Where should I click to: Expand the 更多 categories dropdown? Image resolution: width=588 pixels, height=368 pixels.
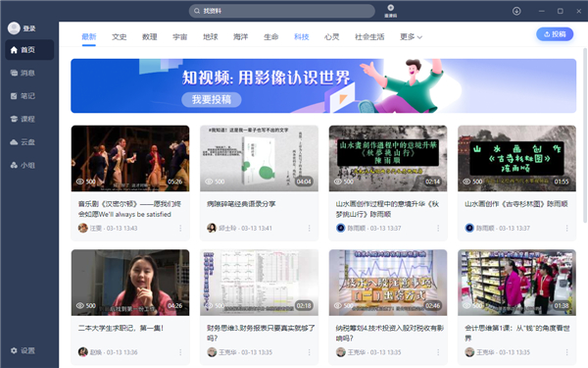tap(411, 37)
